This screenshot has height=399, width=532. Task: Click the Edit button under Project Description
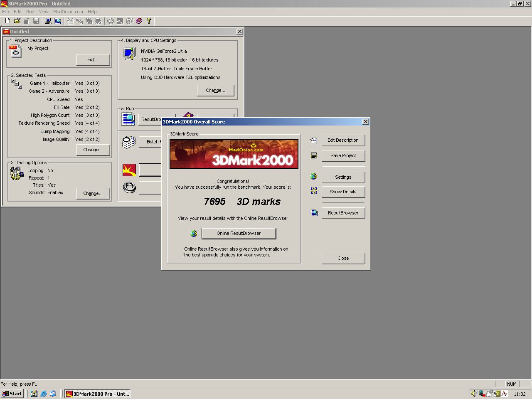(93, 59)
